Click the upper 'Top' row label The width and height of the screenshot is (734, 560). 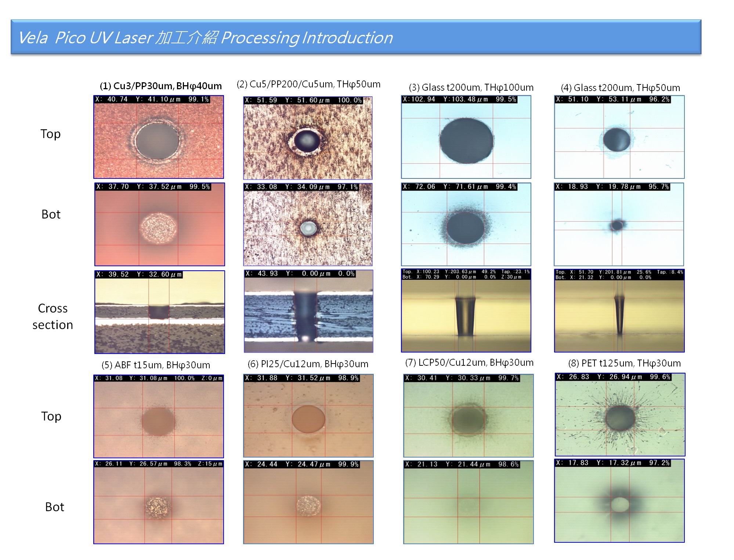point(51,134)
